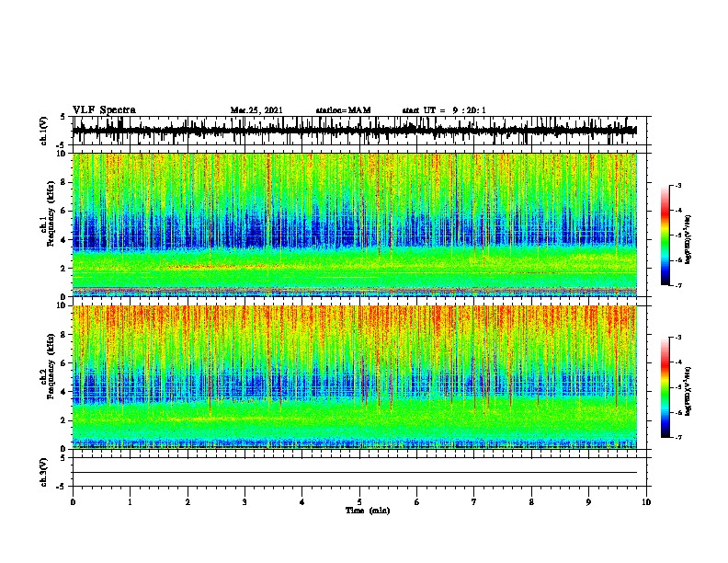Click time axis tick label "7"
This screenshot has height=563, width=728.
[x=474, y=502]
